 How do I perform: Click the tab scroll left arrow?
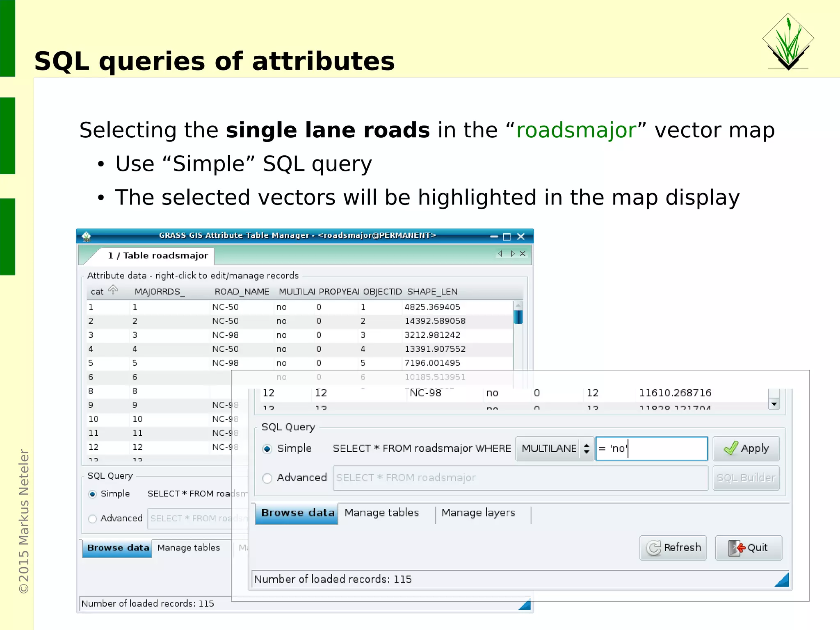(500, 254)
